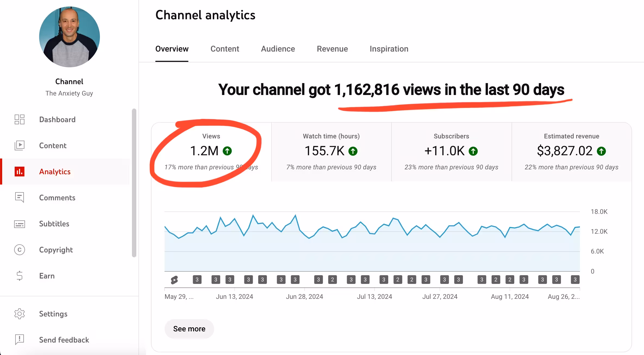Select the red Analytics bar-chart icon

(x=20, y=172)
